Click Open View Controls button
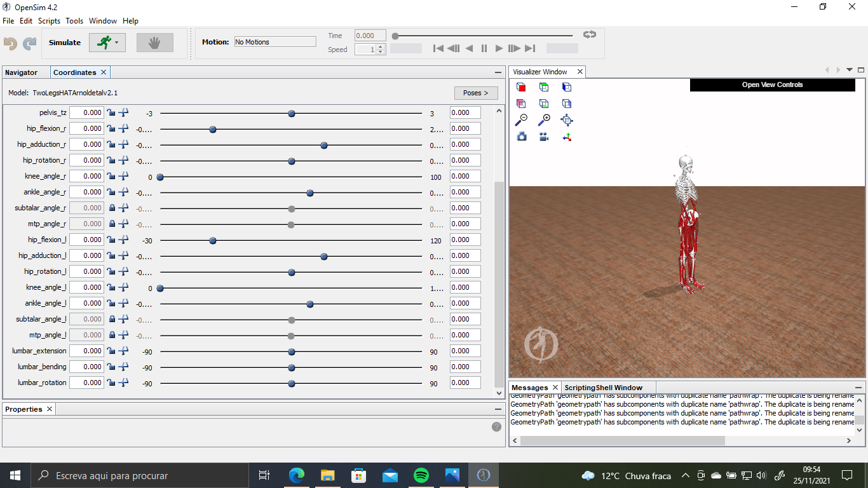The height and width of the screenshot is (488, 868). click(x=773, y=85)
